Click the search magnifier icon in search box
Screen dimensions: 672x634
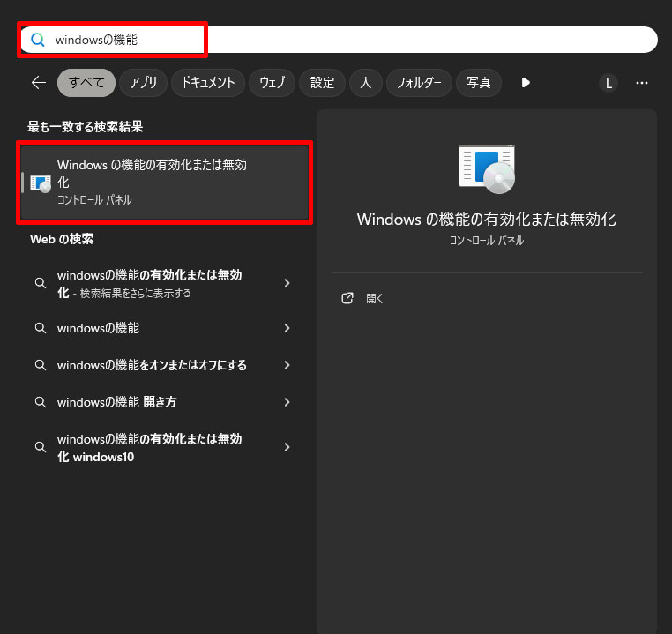[x=37, y=40]
